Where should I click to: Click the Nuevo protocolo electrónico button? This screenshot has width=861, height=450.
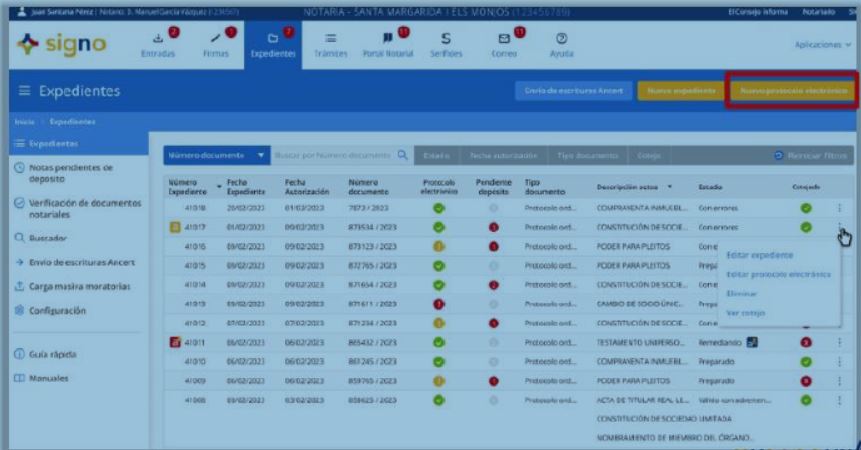coord(793,91)
